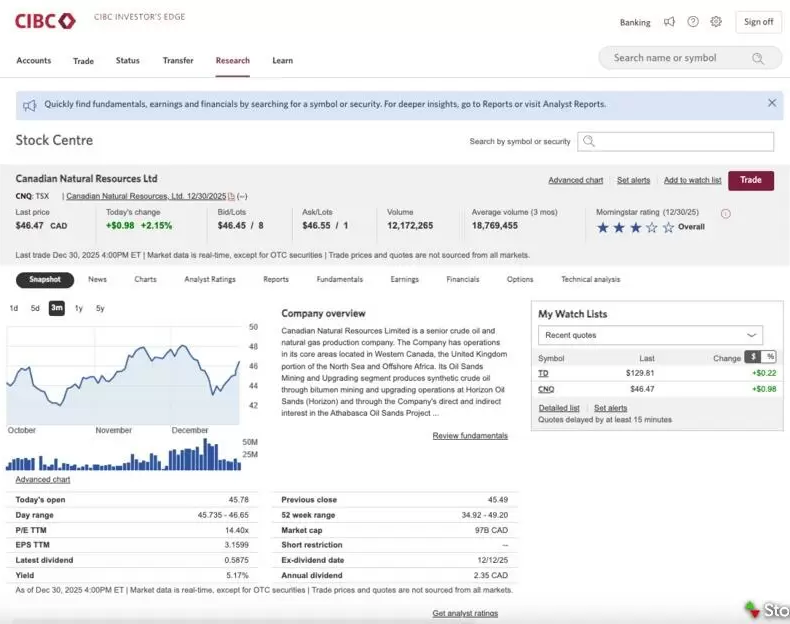The image size is (790, 624).
Task: Open the announcements megaphone icon in header
Action: point(669,22)
